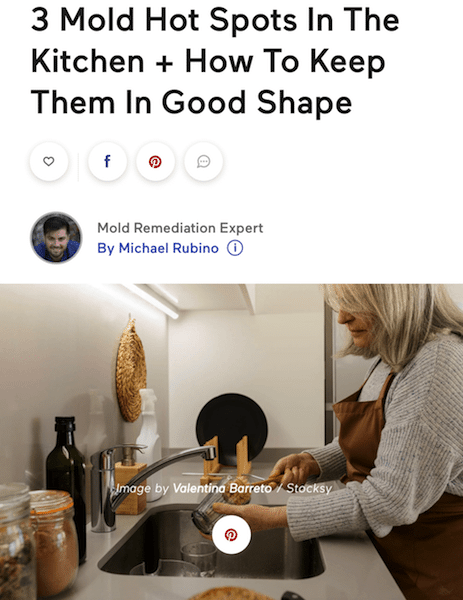This screenshot has height=600, width=463.
Task: Like the article with the heart icon
Action: 49,161
